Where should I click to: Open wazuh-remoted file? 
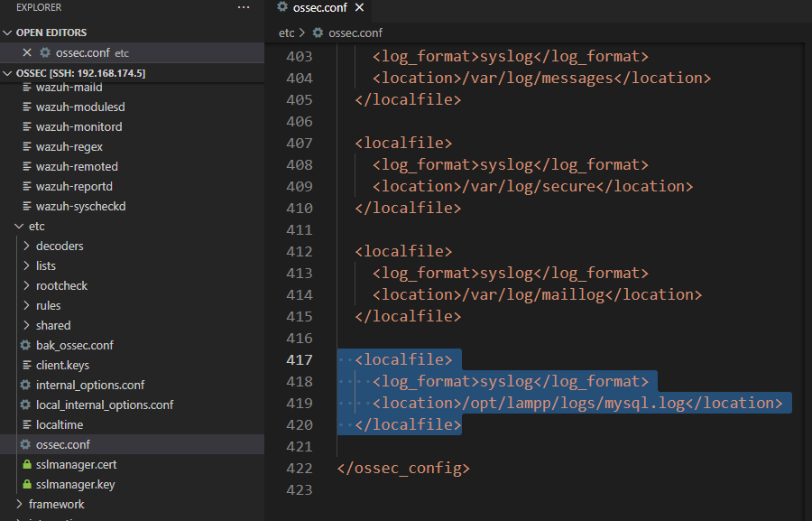77,166
